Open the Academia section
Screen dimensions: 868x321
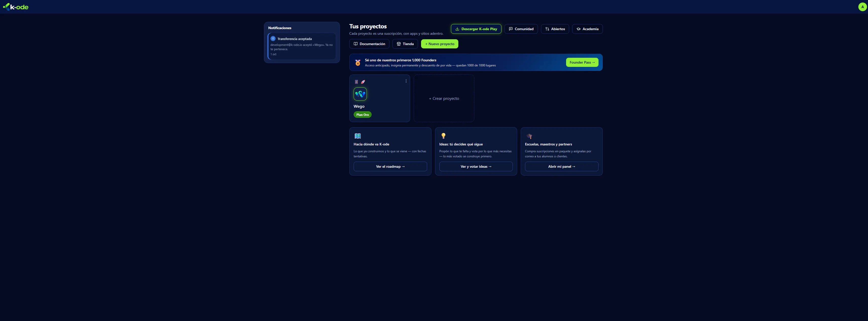pos(587,29)
